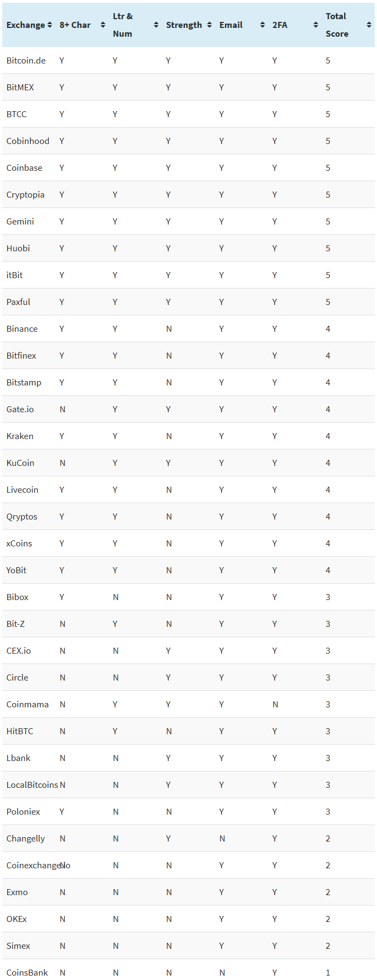This screenshot has height=980, width=377.
Task: Click the Strength column sort arrows
Action: point(209,25)
